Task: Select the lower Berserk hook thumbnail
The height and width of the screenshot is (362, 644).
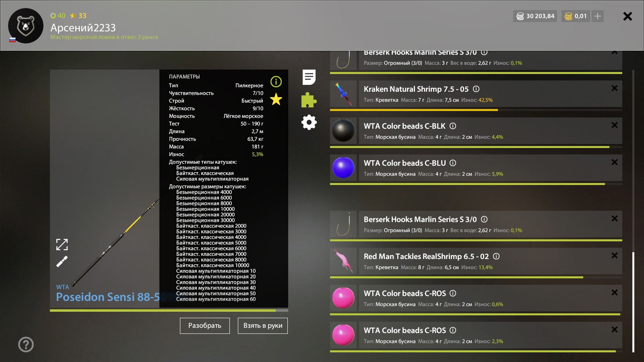Action: click(x=343, y=224)
